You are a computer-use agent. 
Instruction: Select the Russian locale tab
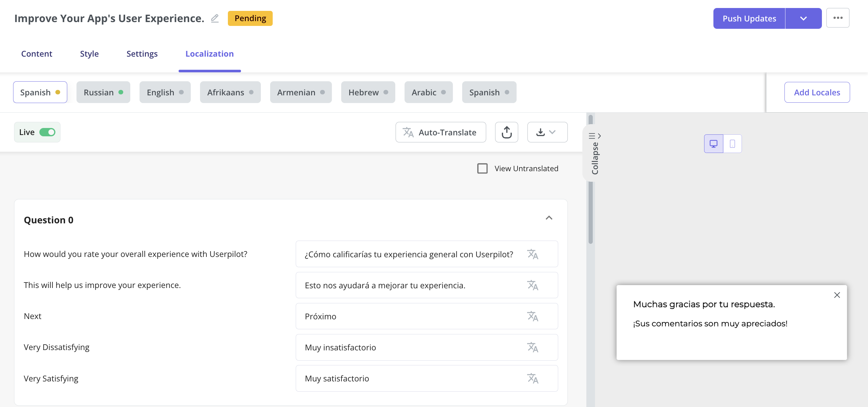coord(103,92)
